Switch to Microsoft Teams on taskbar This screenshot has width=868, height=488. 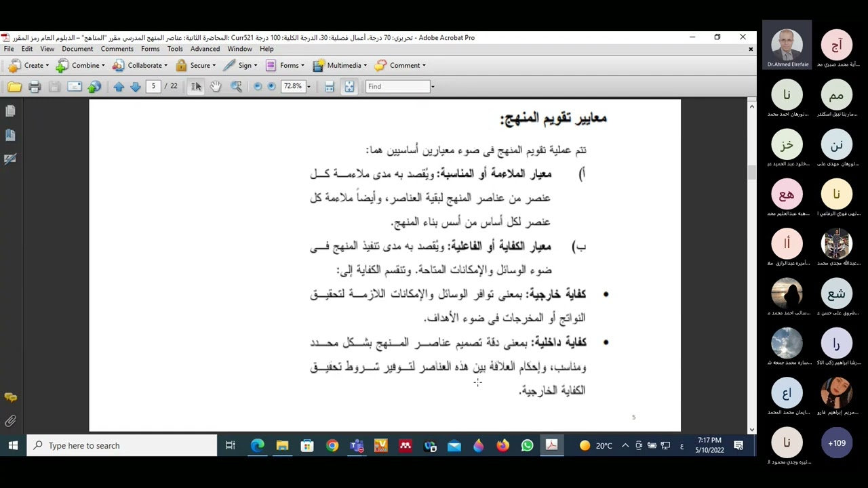[357, 445]
